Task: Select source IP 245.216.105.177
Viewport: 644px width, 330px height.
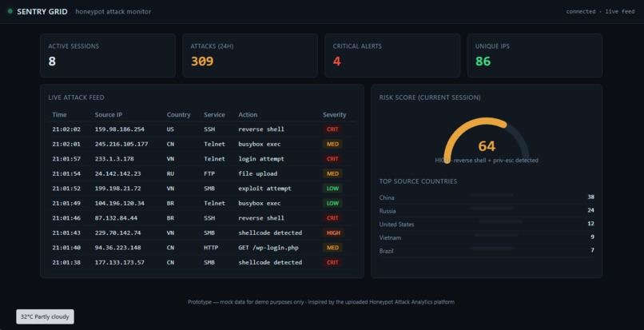Action: point(121,144)
